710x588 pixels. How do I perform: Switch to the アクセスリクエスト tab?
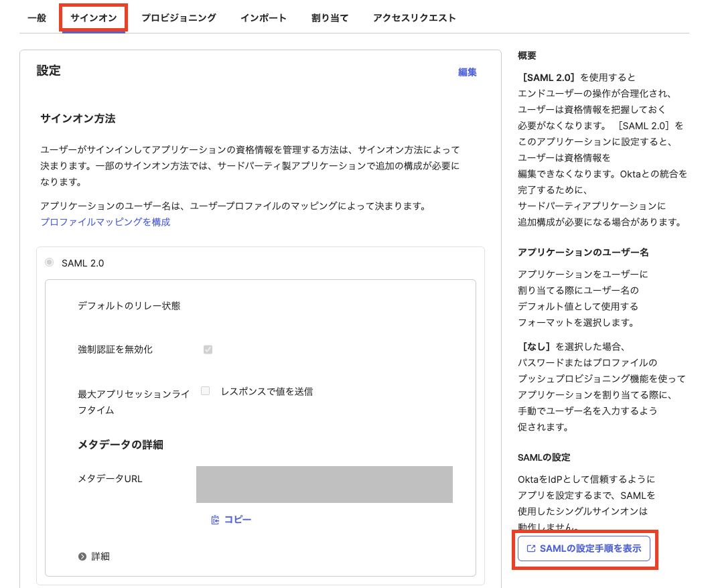click(414, 18)
